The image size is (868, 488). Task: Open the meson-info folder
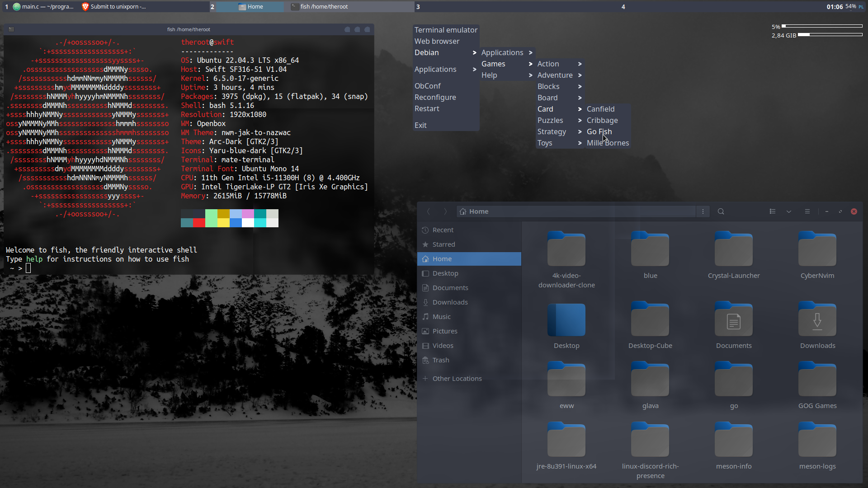[x=734, y=440]
